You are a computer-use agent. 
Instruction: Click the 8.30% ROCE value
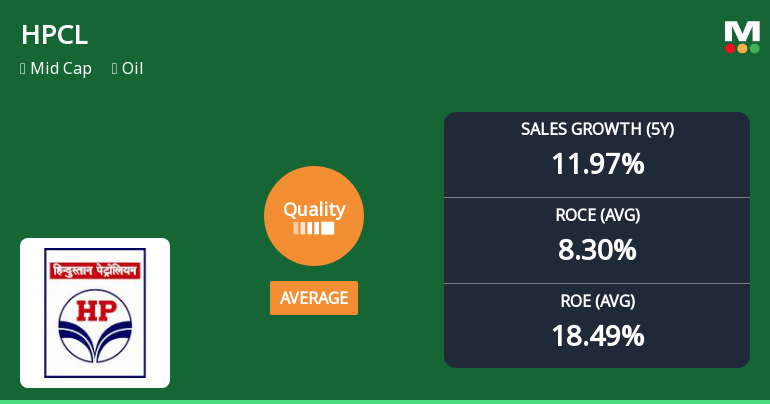(597, 250)
